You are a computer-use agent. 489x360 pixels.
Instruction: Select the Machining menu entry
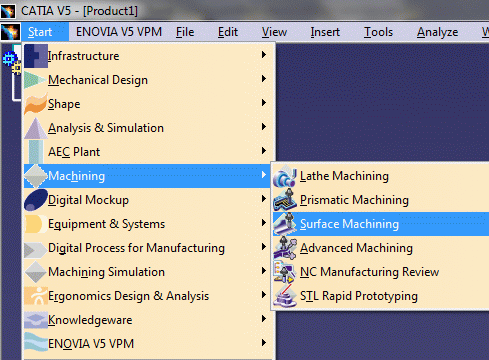click(x=147, y=176)
